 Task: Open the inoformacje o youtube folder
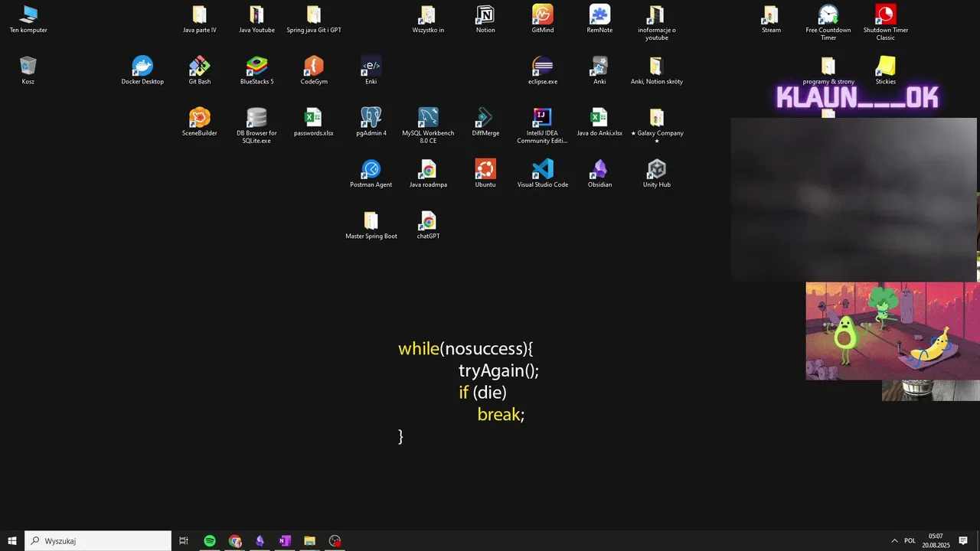tap(657, 23)
